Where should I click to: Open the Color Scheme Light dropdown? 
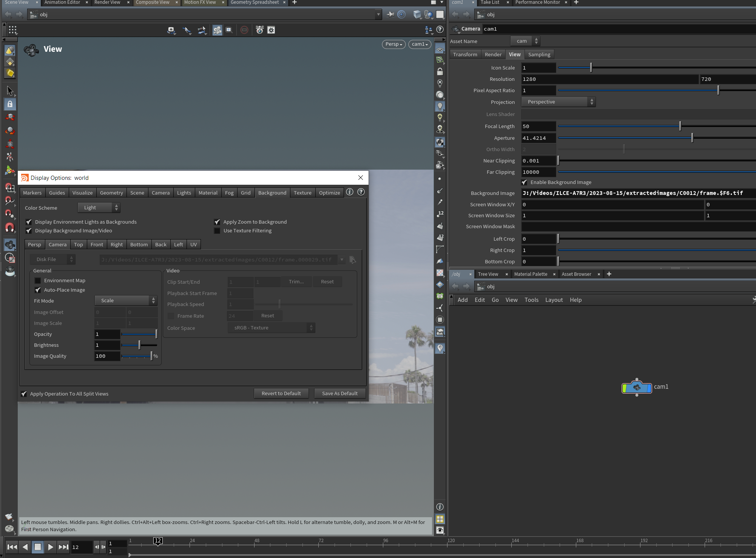tap(99, 207)
